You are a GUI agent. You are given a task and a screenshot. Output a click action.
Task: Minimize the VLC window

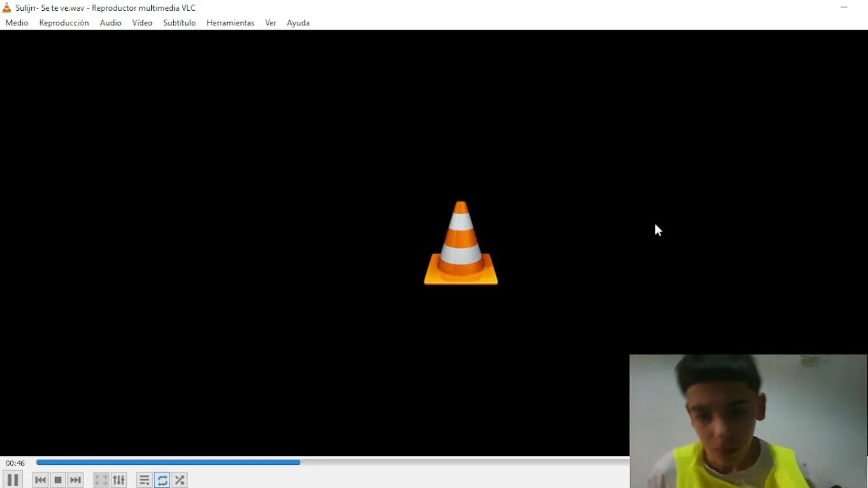(x=844, y=7)
